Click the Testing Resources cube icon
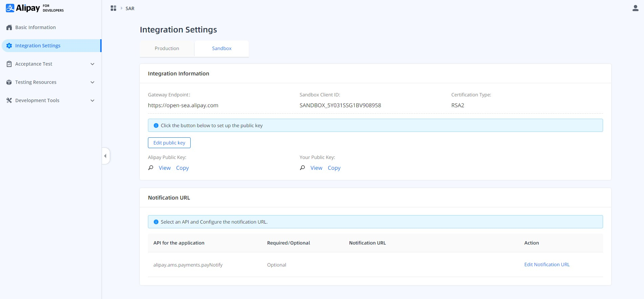Viewport: 644px width, 299px height. 9,82
